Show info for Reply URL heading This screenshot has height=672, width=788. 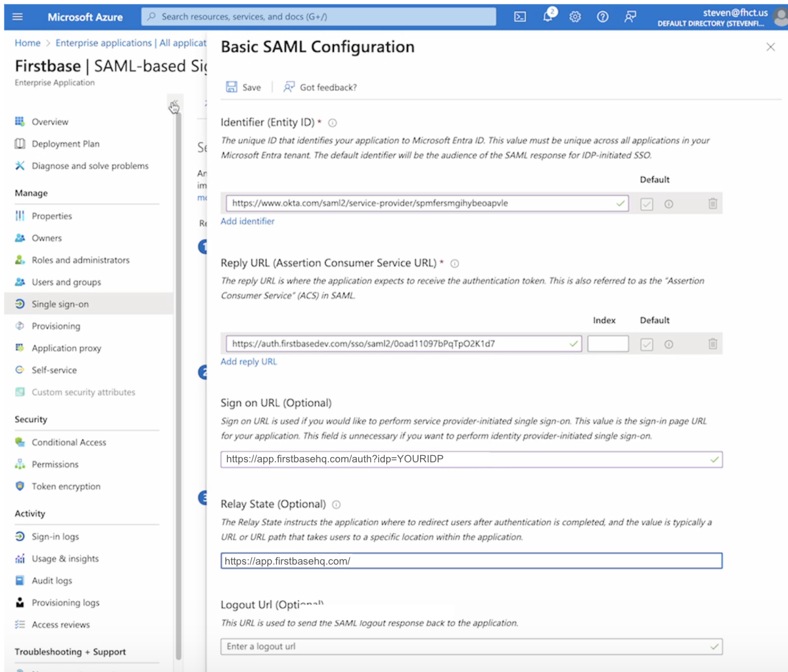point(455,264)
